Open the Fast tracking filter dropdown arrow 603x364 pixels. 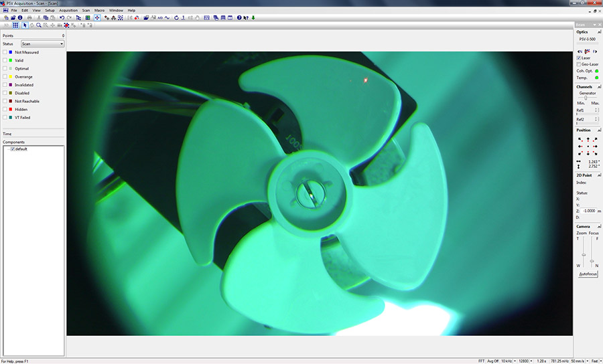point(601,361)
